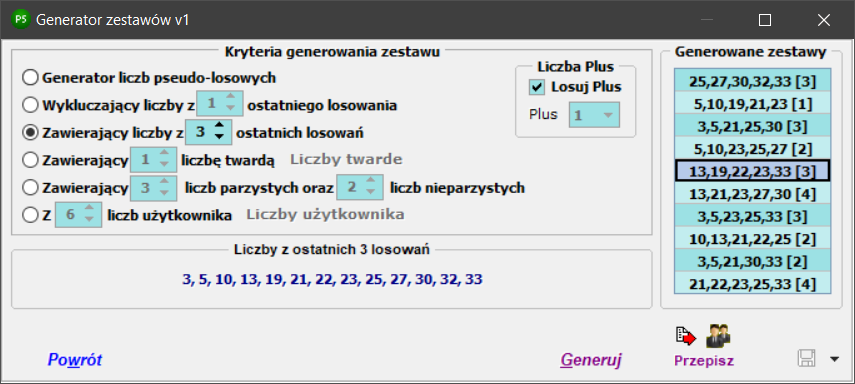Screen dimensions: 855x384
Task: Click the ostatnich losowań value field showing 3
Action: 200,133
